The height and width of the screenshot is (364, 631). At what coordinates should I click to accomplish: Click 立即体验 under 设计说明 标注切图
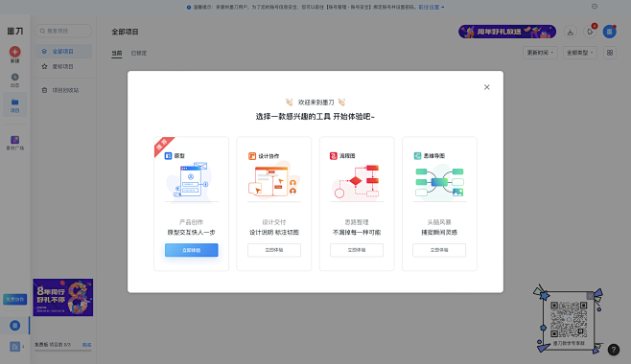(274, 250)
